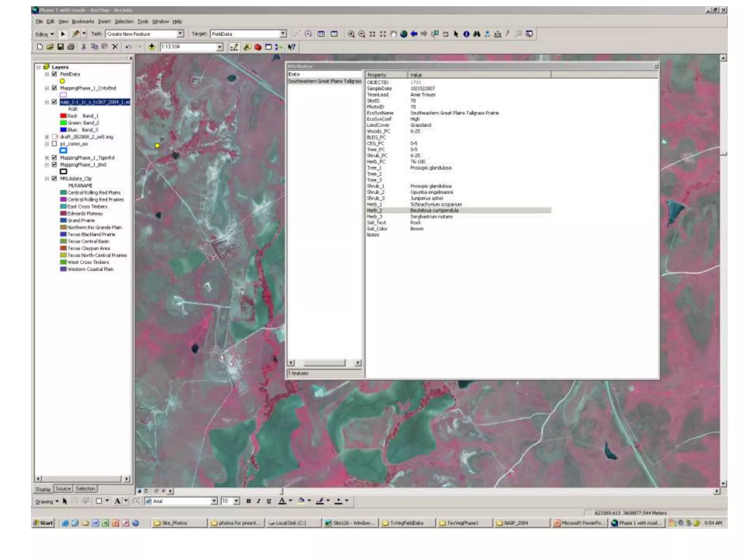Viewport: 747px width, 560px height.
Task: Save the map document
Action: tap(61, 47)
